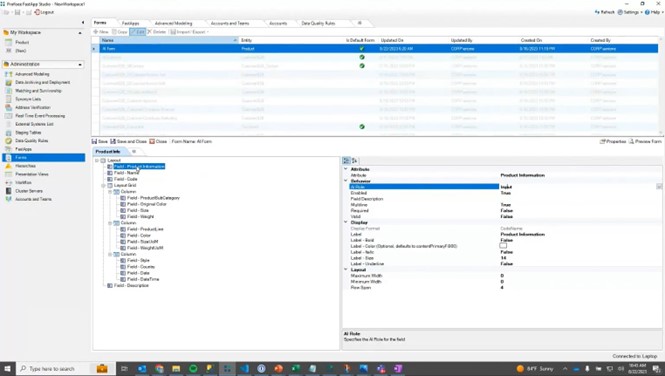Click the Name column header to sort
This screenshot has width=665, height=376.
[x=169, y=40]
